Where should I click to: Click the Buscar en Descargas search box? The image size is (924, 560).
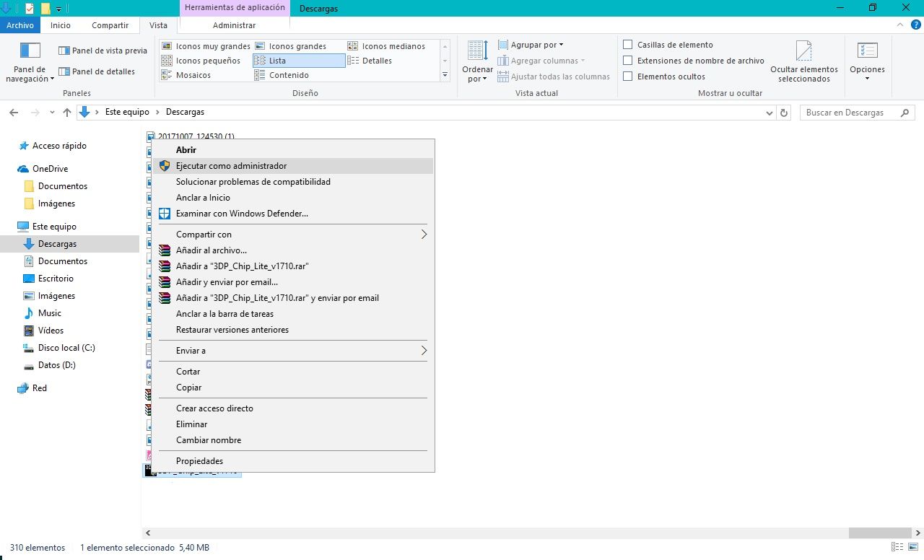[x=857, y=113]
